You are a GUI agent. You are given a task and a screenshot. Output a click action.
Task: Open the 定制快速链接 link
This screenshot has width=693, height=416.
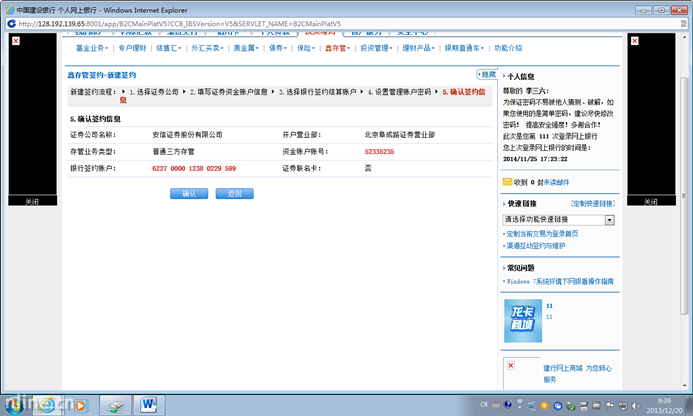(x=593, y=203)
